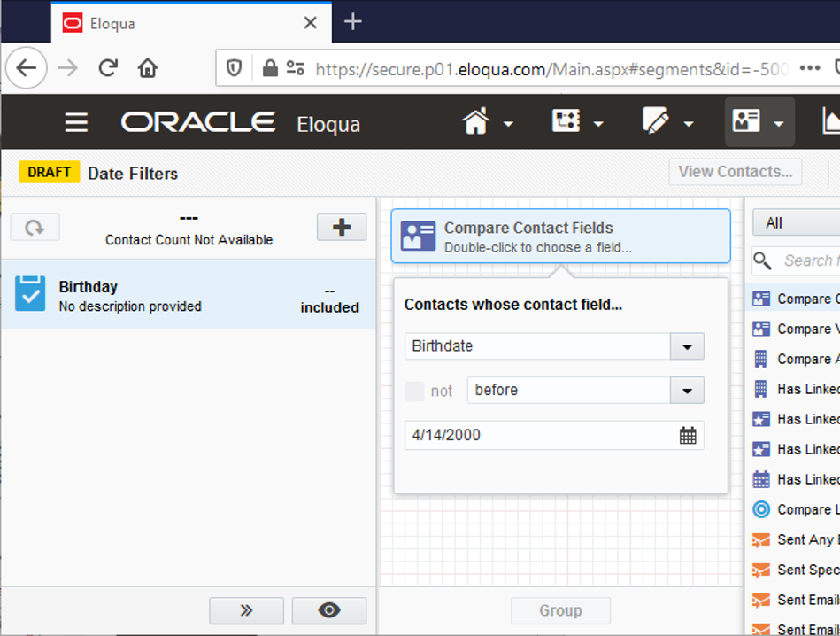Viewport: 840px width, 636px height.
Task: Open a new browser tab
Action: tap(353, 22)
